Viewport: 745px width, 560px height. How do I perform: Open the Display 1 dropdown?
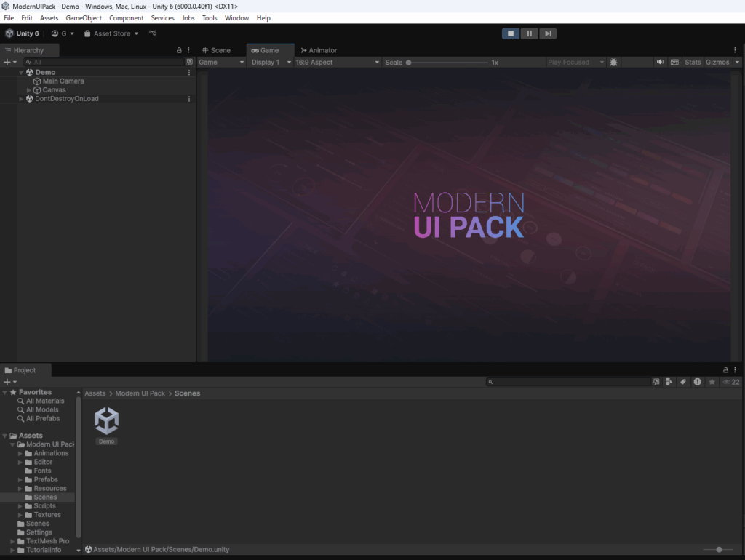click(271, 63)
